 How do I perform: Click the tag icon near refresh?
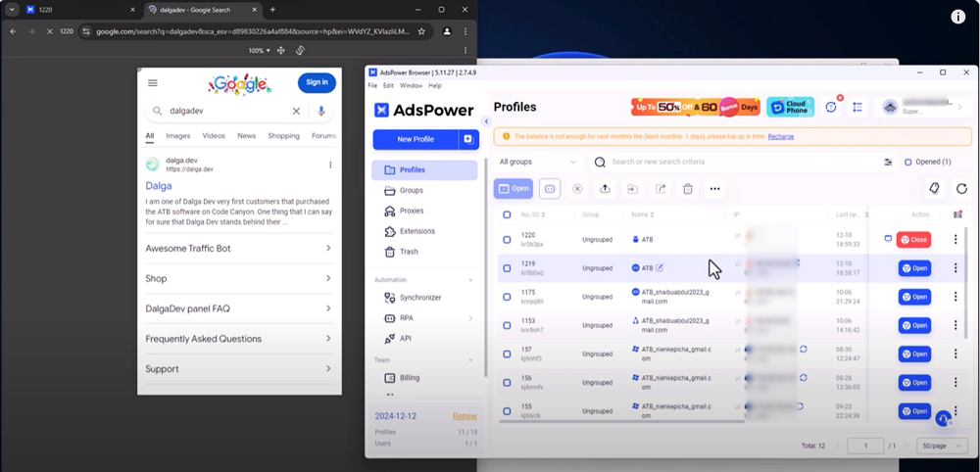(x=934, y=189)
